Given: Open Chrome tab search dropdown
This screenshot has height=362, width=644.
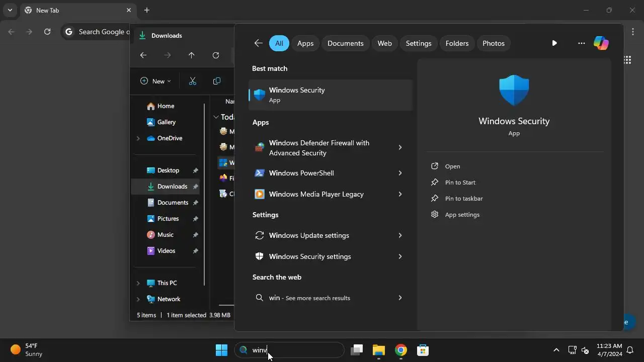Looking at the screenshot, I should [10, 10].
